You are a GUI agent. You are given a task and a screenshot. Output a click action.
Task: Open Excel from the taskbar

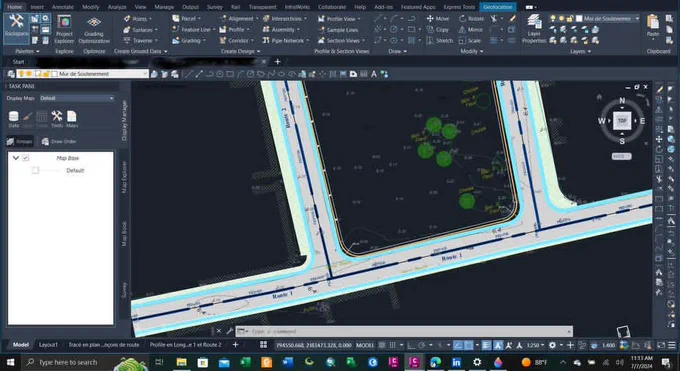pyautogui.click(x=245, y=362)
